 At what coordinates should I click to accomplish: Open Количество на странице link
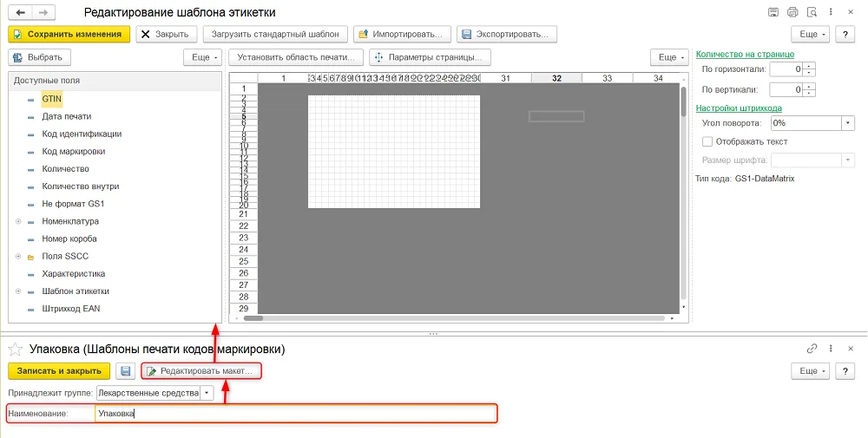coord(745,54)
